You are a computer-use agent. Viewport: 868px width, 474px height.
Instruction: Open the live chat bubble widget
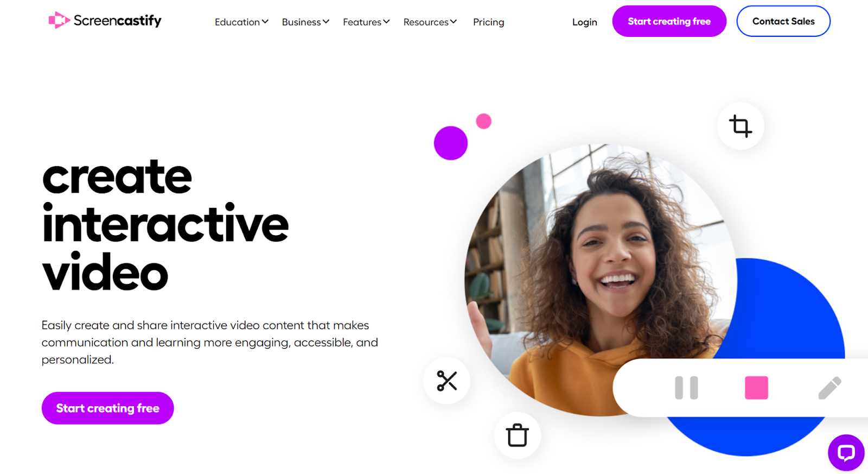(846, 453)
